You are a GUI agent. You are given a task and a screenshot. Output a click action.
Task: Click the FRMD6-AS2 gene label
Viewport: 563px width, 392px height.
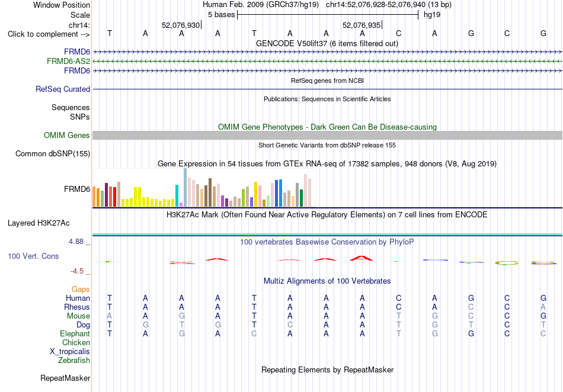click(68, 62)
